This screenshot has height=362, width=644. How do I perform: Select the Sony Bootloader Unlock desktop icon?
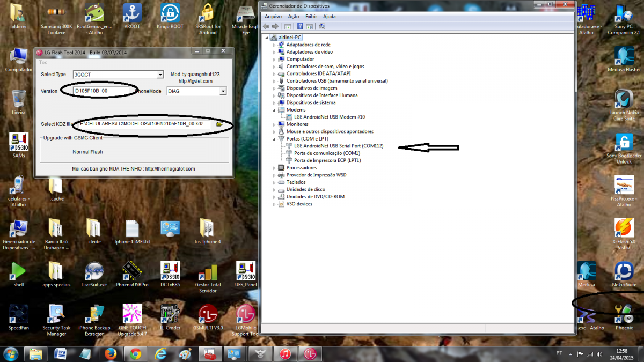click(624, 149)
